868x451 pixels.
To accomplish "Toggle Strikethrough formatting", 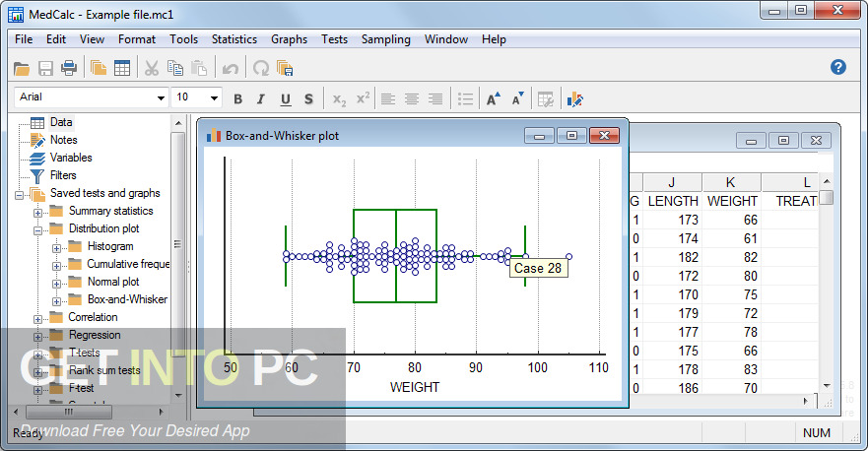I will click(x=308, y=99).
